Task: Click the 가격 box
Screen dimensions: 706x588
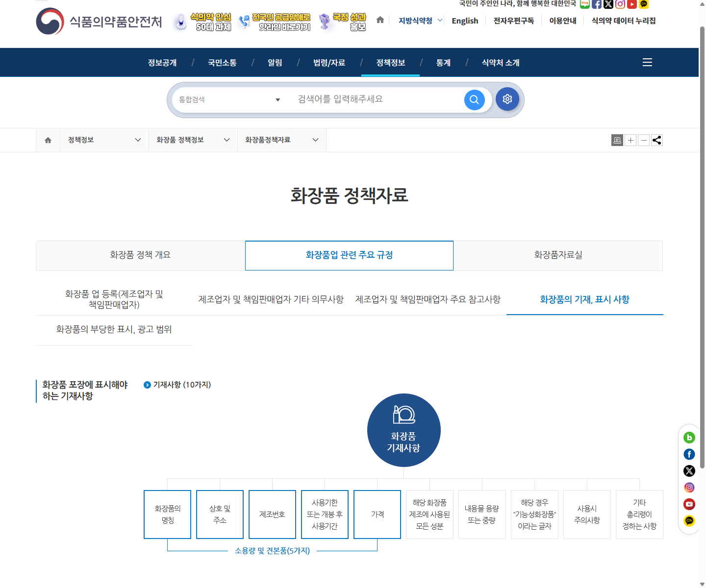Action: 378,514
